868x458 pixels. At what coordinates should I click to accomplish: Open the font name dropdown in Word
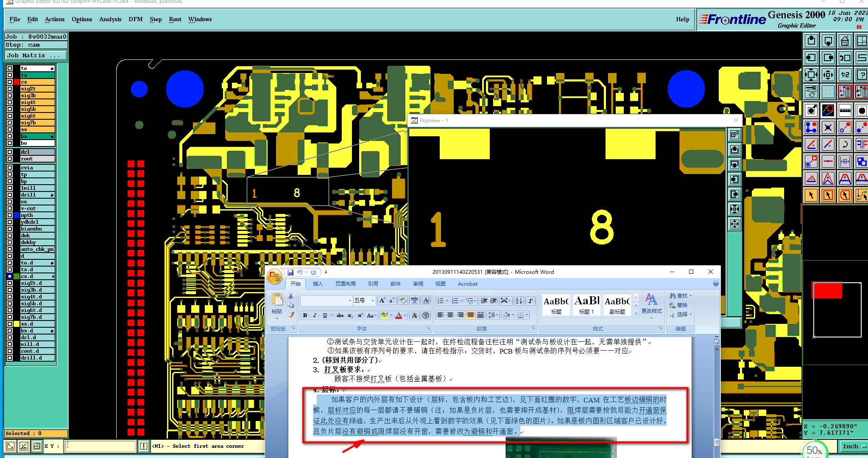click(x=350, y=301)
